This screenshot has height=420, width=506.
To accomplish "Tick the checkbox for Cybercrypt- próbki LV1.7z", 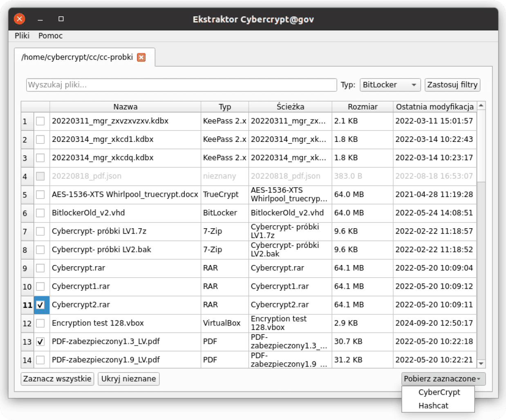I will pyautogui.click(x=40, y=231).
